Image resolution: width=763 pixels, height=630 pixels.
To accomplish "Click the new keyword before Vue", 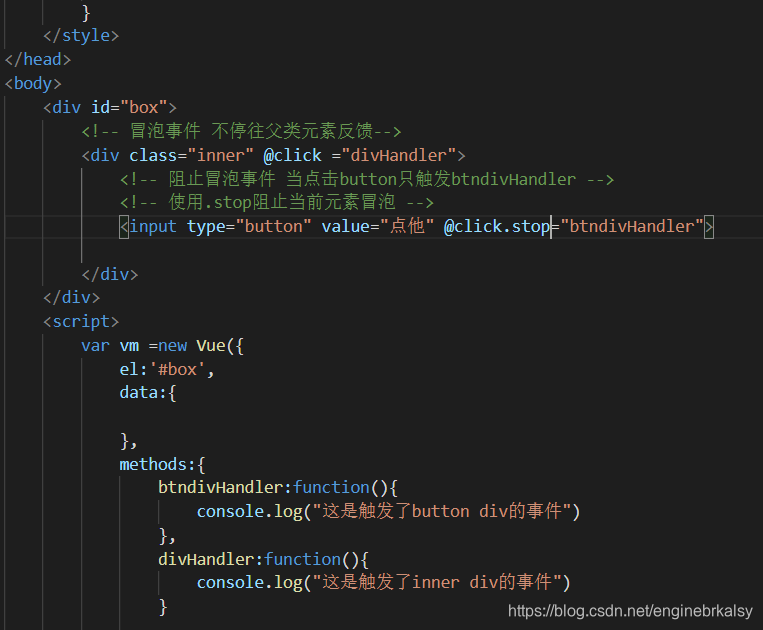I will (172, 346).
